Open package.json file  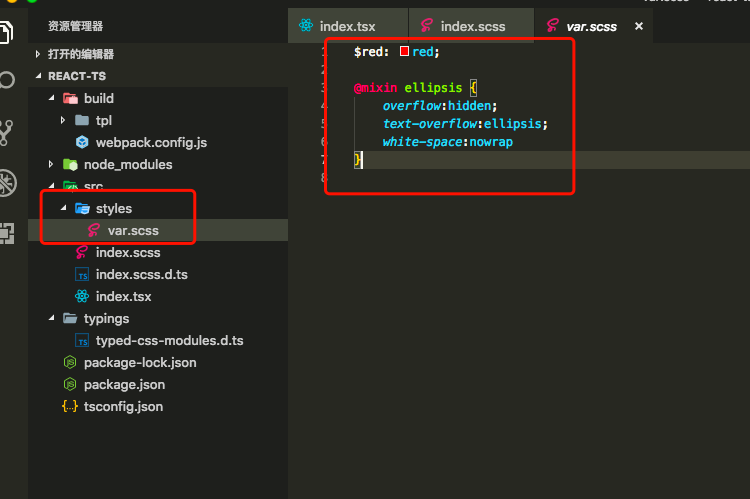(x=124, y=385)
